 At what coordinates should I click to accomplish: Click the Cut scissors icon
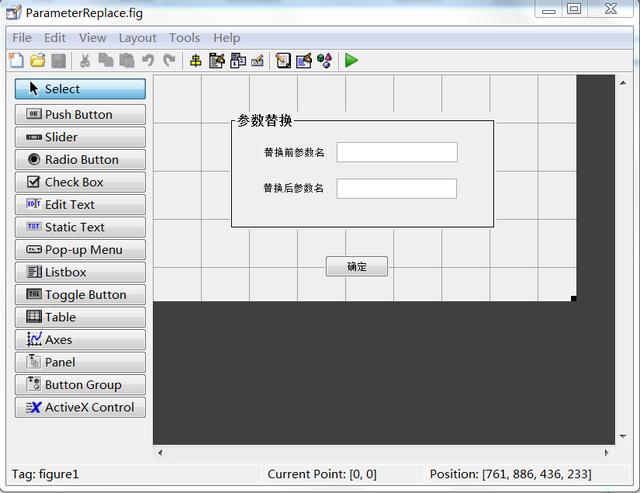85,60
